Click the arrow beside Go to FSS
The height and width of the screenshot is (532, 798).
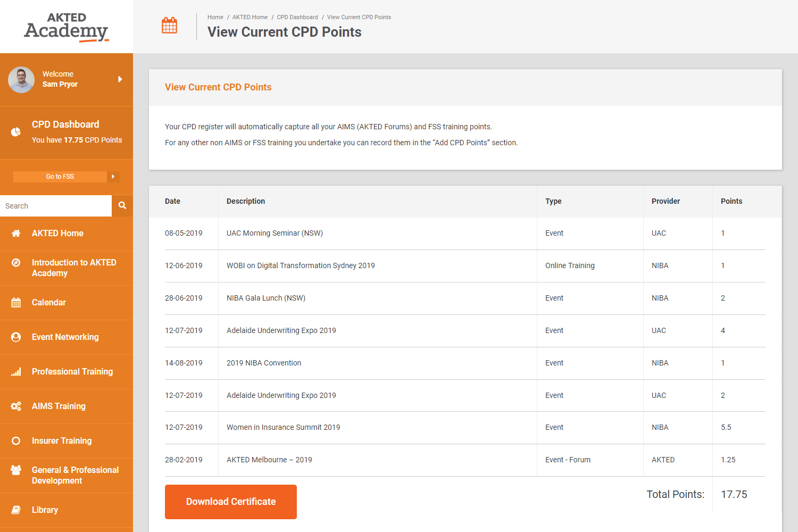click(113, 177)
